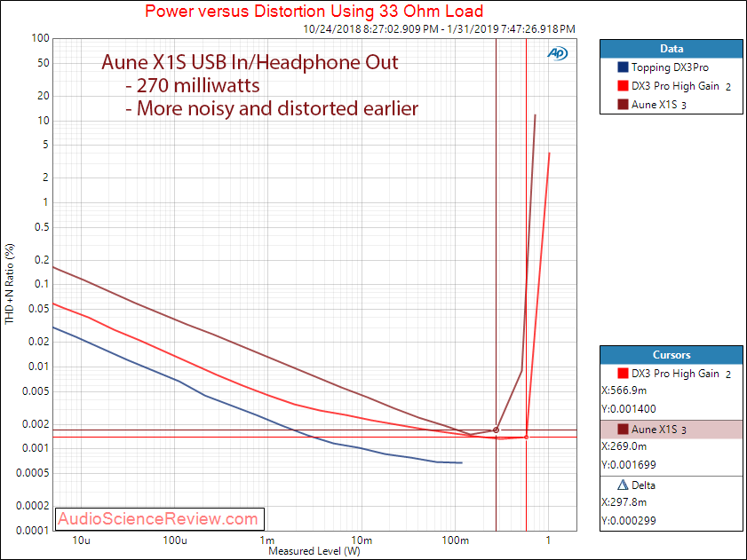Click the Aune X1S USB In/Headphone Out annotation
This screenshot has height=560, width=747.
[x=250, y=62]
